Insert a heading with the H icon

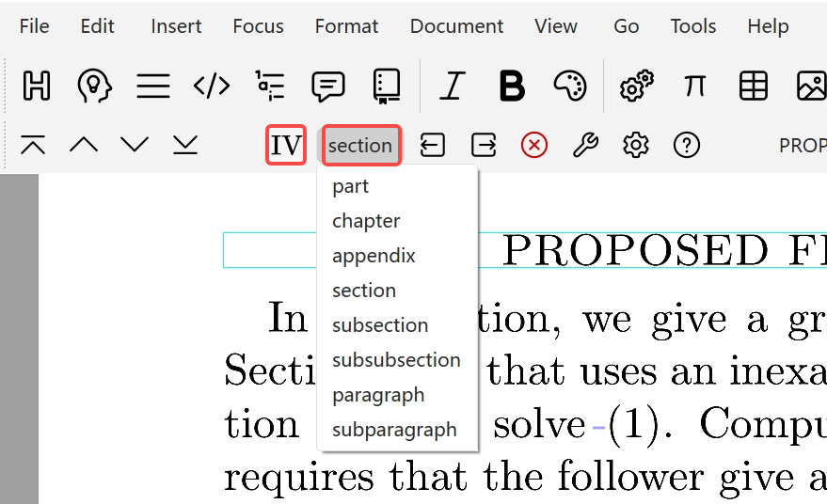point(37,86)
